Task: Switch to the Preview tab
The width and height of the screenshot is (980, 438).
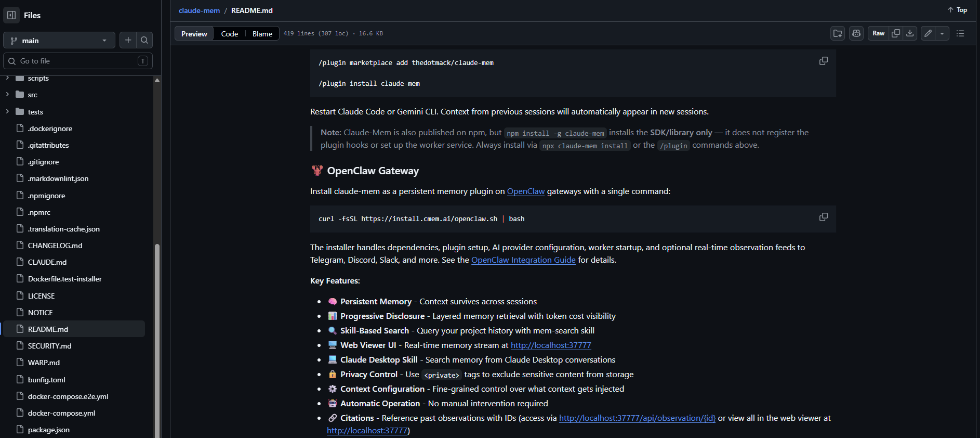Action: tap(194, 34)
